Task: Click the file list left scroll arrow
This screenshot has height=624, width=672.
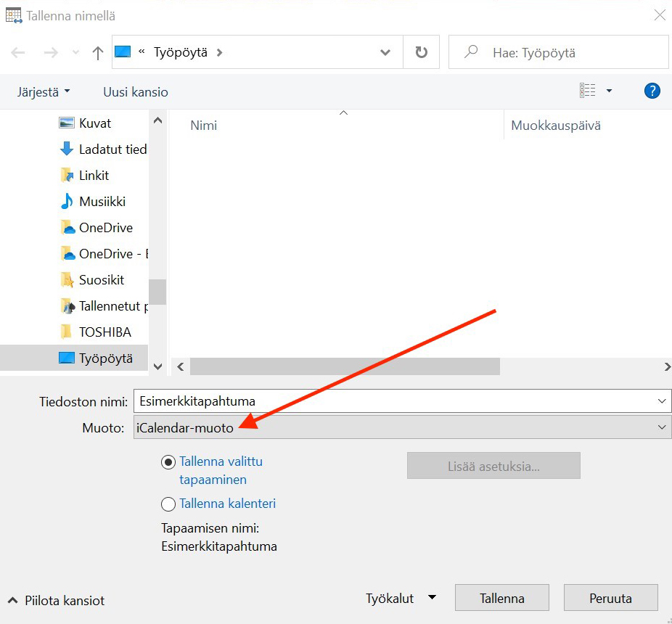Action: click(x=181, y=367)
